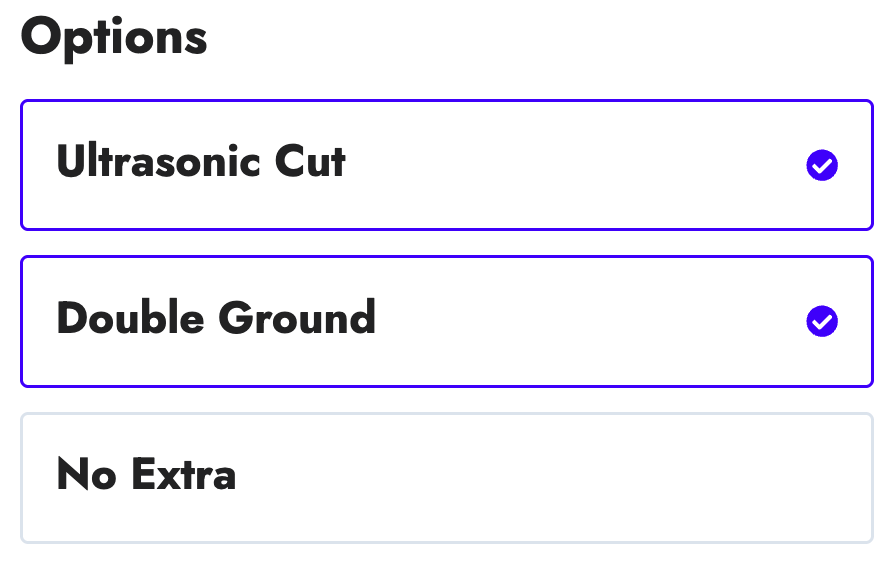
Task: Select the No Extra option card
Action: tap(446, 478)
